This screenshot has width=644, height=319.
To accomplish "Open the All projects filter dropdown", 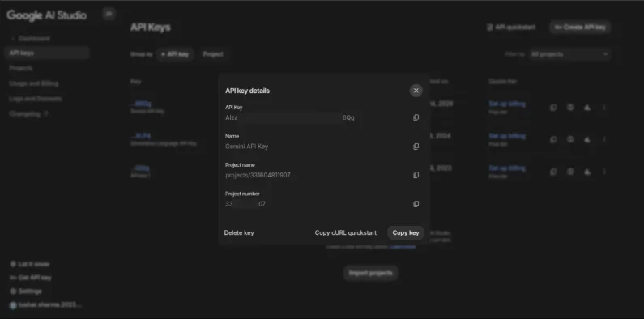I will click(569, 54).
